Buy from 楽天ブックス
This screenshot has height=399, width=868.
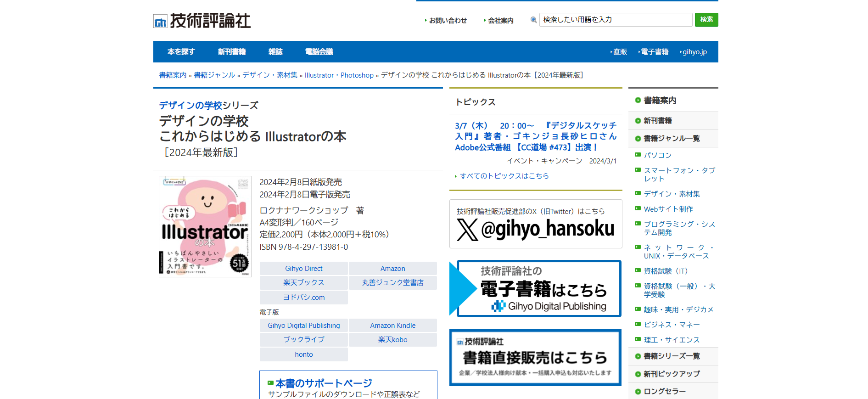(303, 283)
